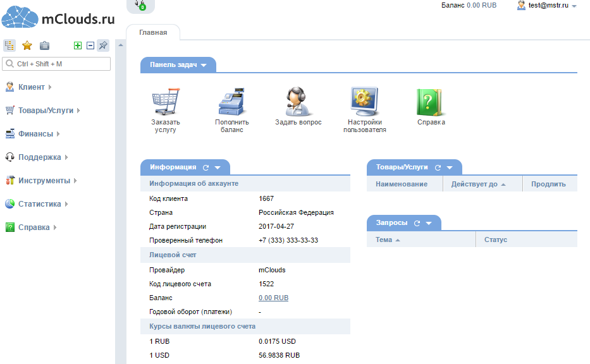
Task: Click the Задать вопрос operator icon
Action: click(x=298, y=102)
